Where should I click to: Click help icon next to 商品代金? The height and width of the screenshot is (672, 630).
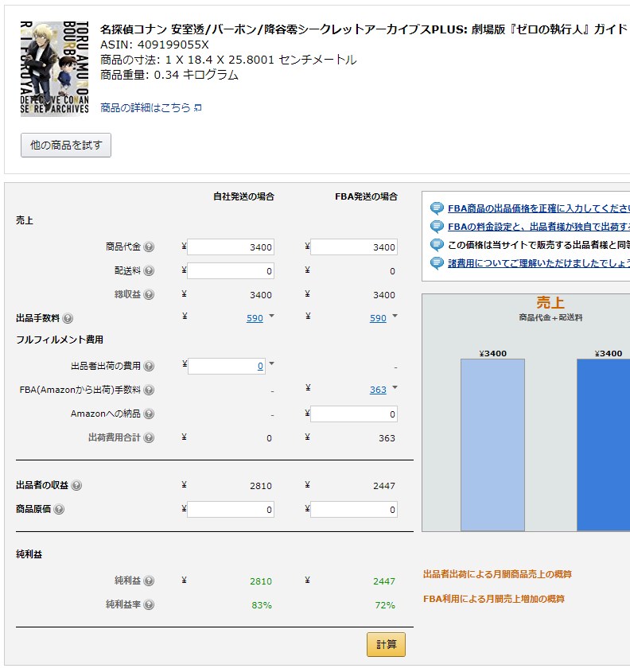coord(149,247)
